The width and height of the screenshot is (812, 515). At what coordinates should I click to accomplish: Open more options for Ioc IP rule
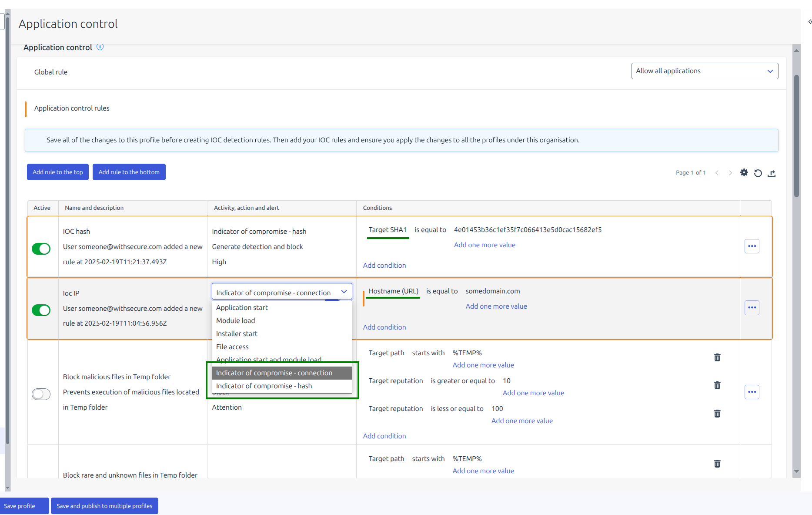pos(752,308)
